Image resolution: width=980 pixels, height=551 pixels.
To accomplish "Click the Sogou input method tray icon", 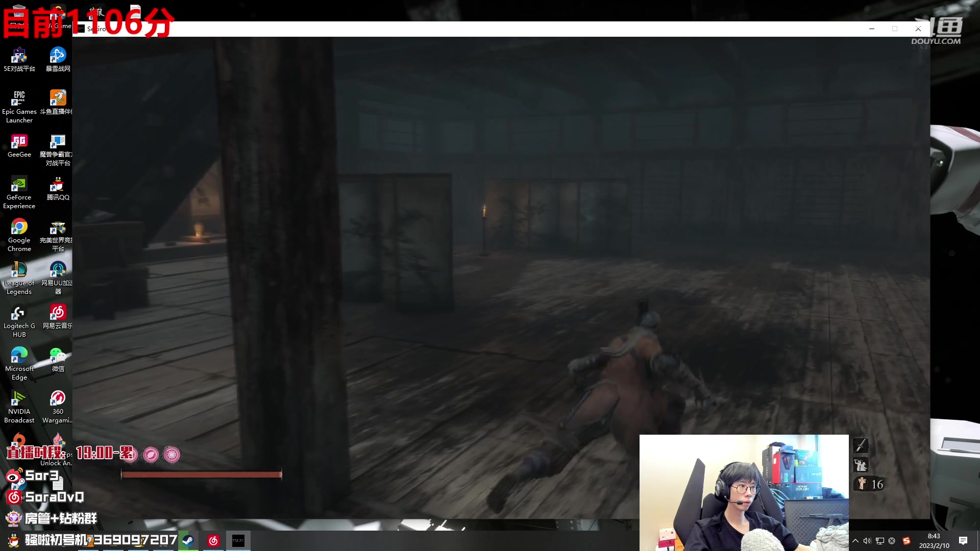I will coord(906,541).
